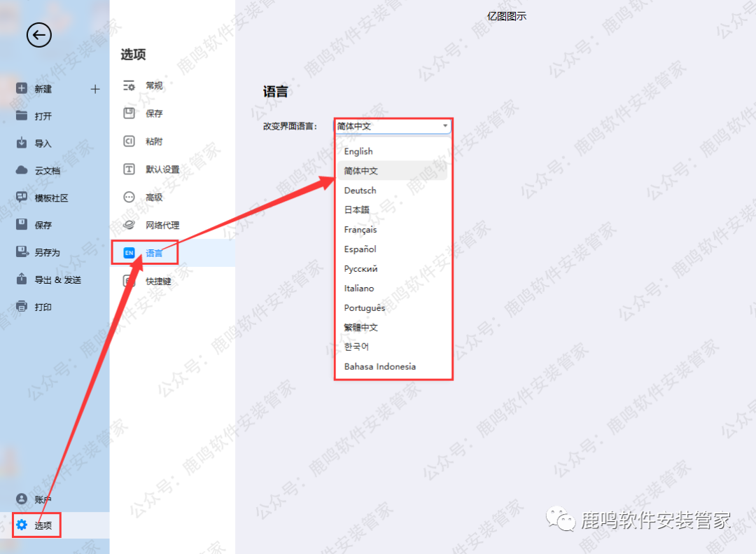
Task: Click the back arrow circle icon
Action: pos(39,35)
